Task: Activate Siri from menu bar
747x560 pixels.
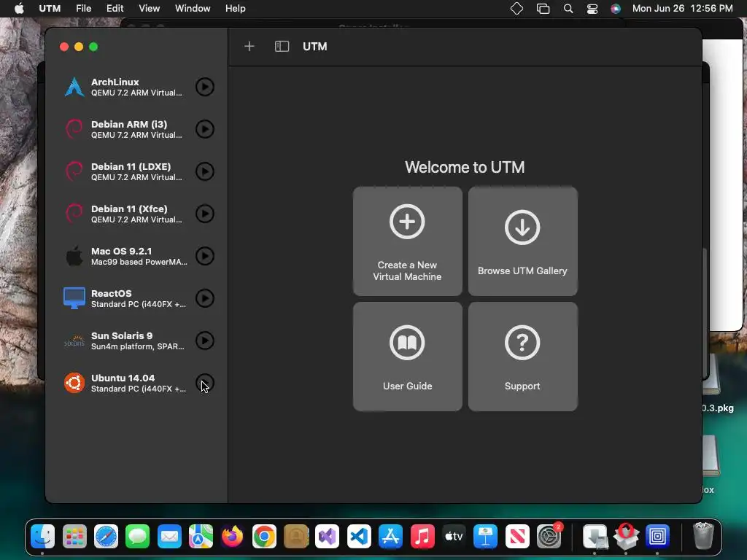Action: point(616,9)
